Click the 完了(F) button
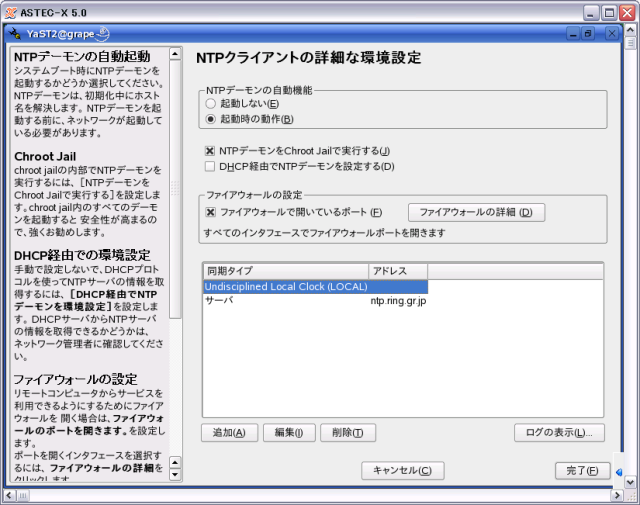Viewport: 640px width, 505px height. click(x=582, y=471)
